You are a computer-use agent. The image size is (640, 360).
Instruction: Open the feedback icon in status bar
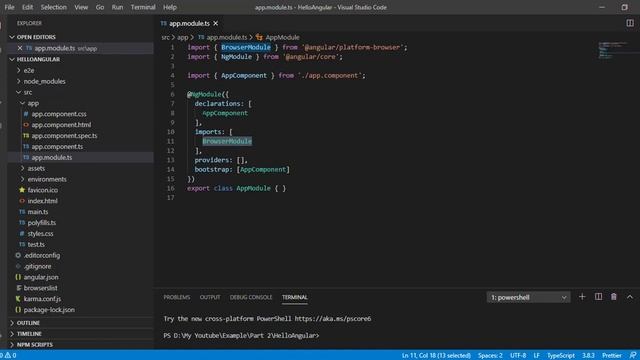(x=633, y=355)
